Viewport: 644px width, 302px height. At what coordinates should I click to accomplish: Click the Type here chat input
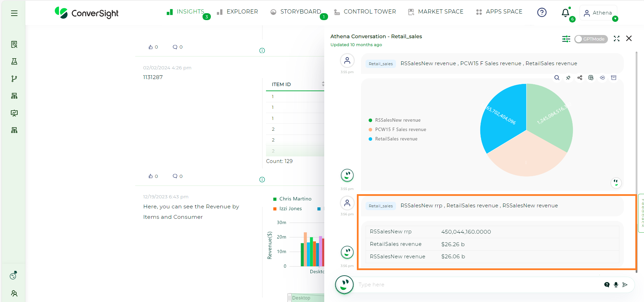tap(479, 285)
